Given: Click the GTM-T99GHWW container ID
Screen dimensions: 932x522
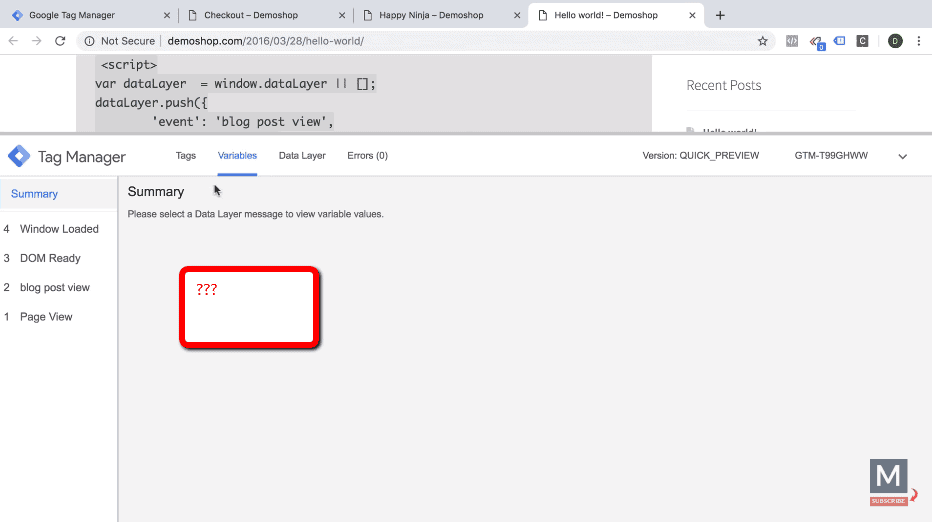Looking at the screenshot, I should [831, 156].
